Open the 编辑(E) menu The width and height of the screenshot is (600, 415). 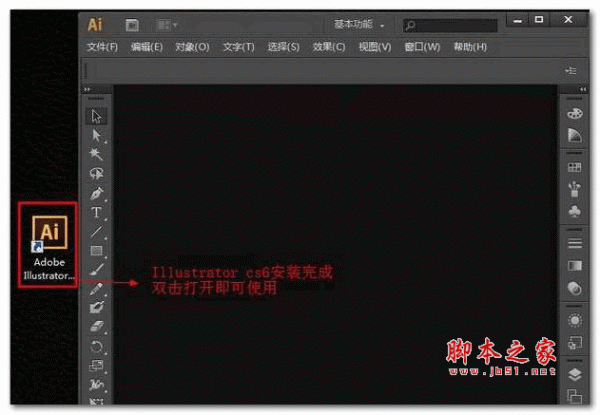coord(147,47)
